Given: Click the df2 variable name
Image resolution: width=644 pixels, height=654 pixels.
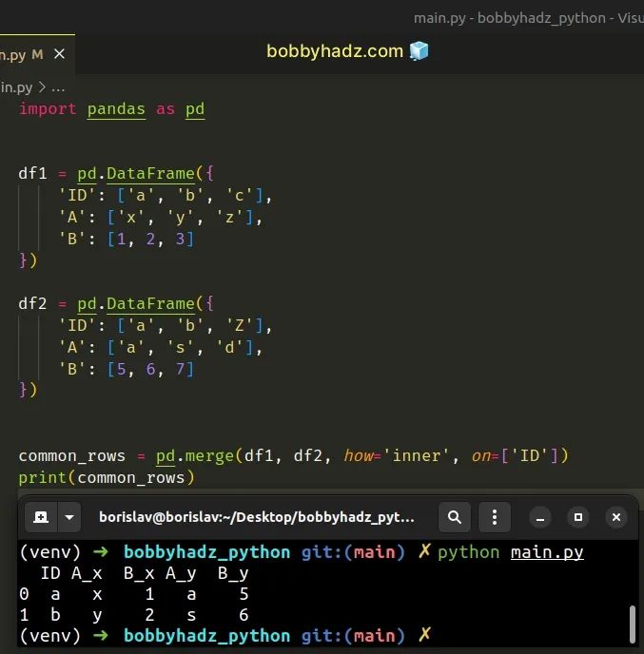Looking at the screenshot, I should click(32, 303).
